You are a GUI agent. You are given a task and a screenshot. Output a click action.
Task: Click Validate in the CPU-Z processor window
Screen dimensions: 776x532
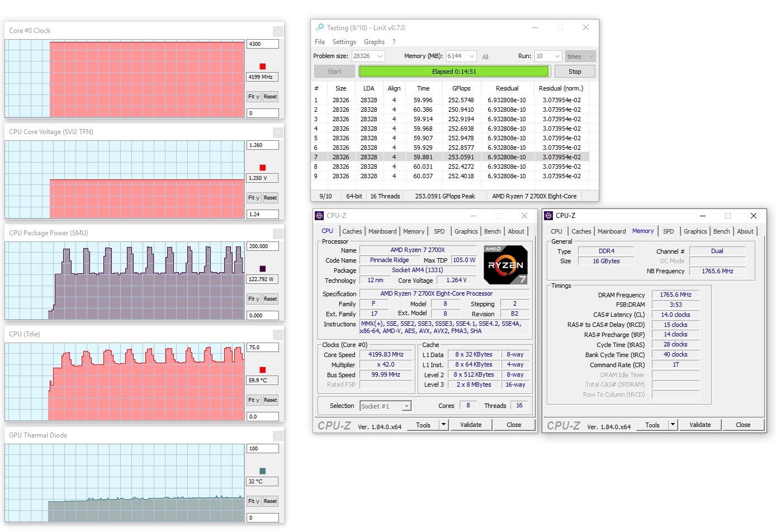tap(471, 425)
